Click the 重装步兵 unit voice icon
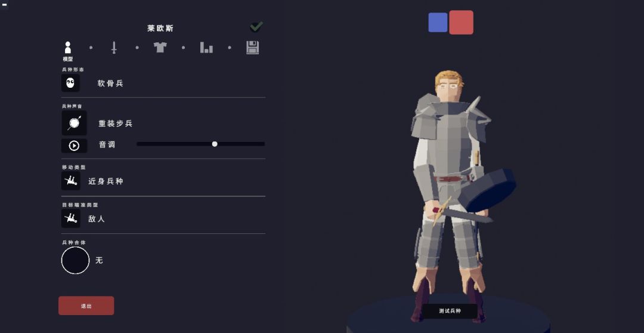Viewport: 644px width, 333px height. [x=75, y=123]
